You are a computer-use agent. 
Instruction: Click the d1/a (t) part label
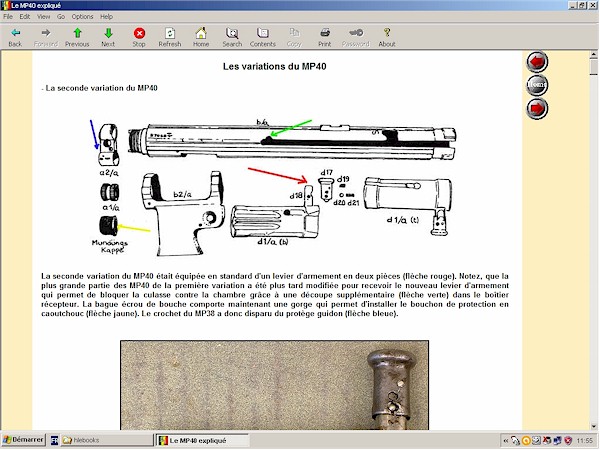coord(403,220)
